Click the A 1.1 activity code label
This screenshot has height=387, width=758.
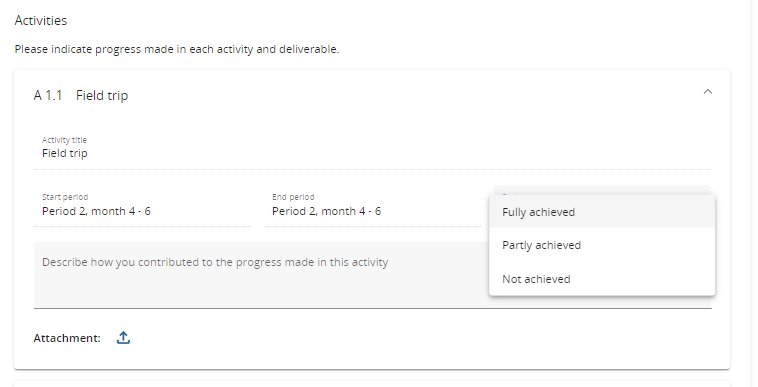point(48,96)
